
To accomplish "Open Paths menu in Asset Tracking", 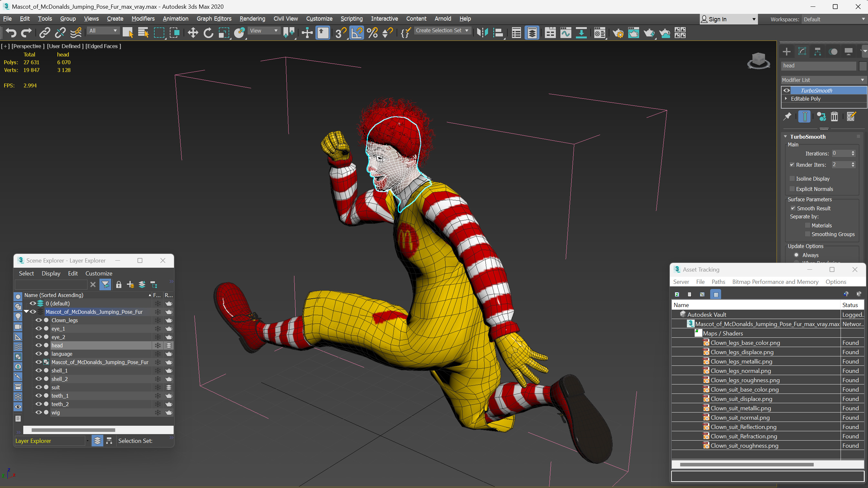I will (718, 282).
